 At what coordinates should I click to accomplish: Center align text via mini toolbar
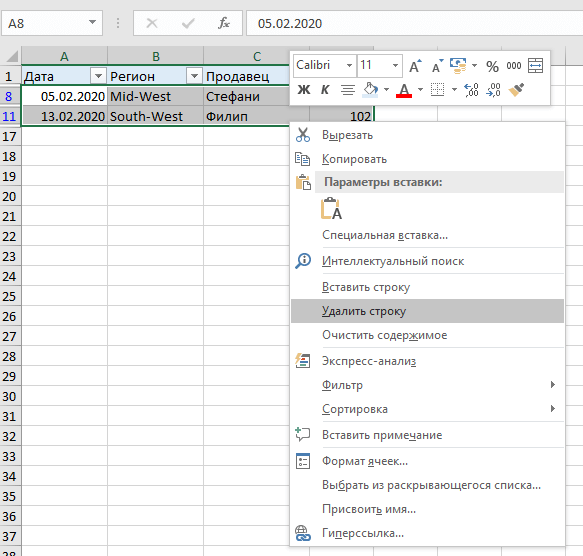point(348,90)
